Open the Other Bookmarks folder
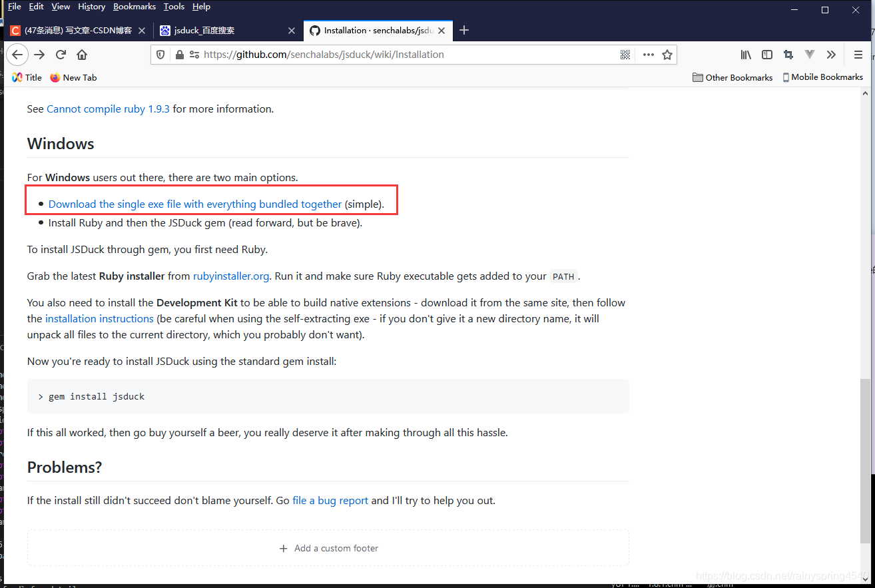This screenshot has width=875, height=588. click(732, 77)
